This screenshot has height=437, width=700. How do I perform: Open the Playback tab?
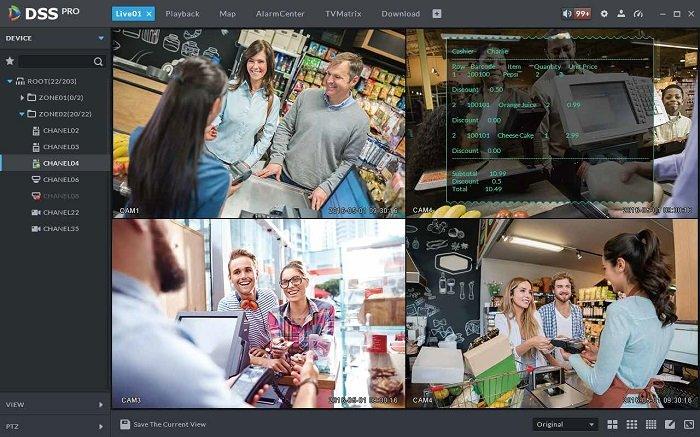(x=182, y=14)
